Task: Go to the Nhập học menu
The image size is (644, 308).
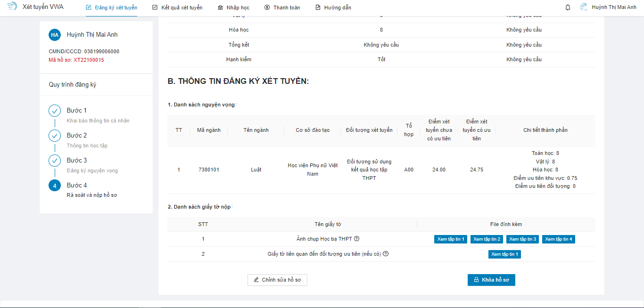Action: click(x=234, y=8)
